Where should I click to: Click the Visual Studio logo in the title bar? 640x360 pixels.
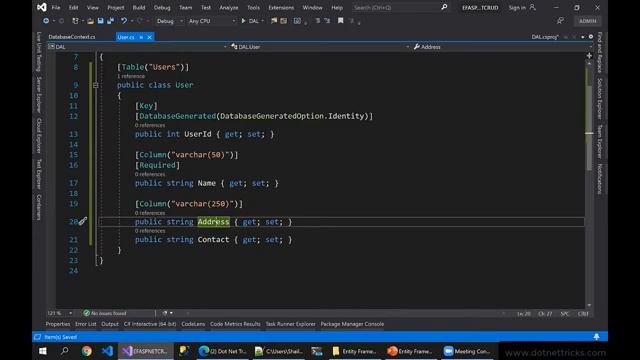pyautogui.click(x=42, y=7)
